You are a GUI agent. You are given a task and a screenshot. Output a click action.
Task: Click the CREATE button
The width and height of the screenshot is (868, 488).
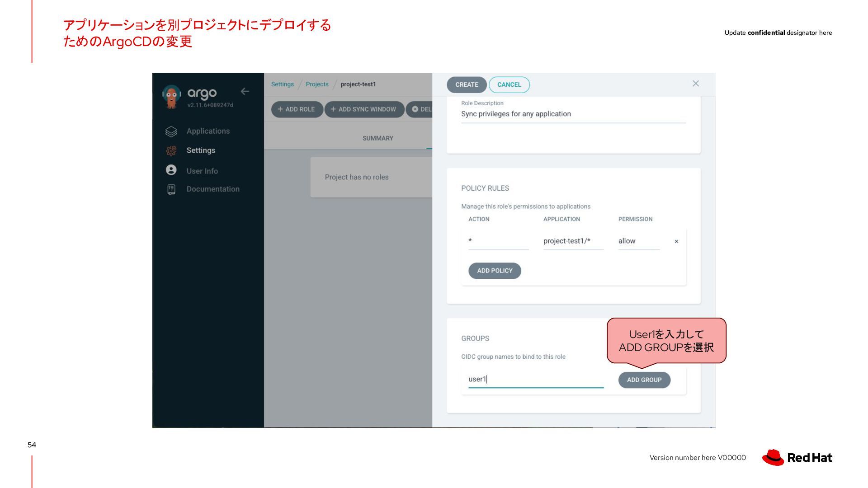[x=467, y=84]
